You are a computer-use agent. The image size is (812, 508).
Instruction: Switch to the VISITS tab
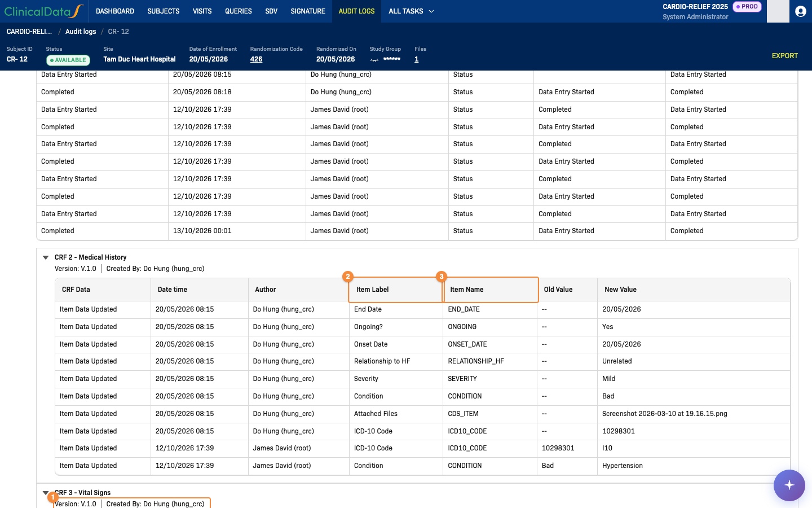[202, 11]
